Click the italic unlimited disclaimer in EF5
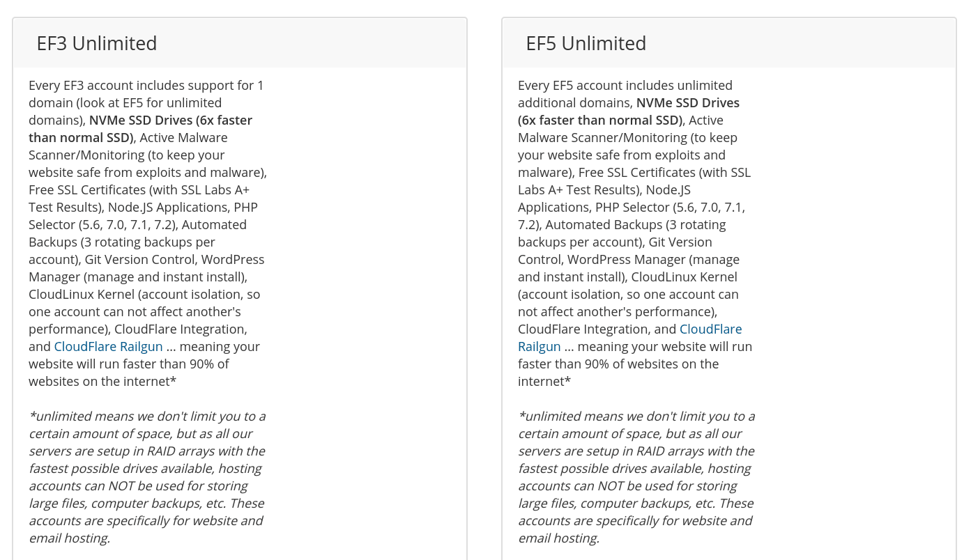971x560 pixels. pos(636,477)
